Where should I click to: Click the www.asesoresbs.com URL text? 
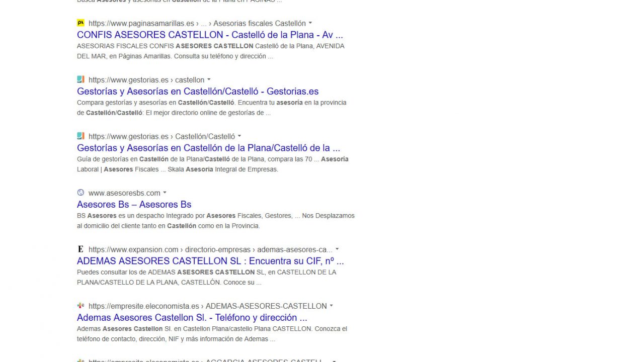click(124, 193)
